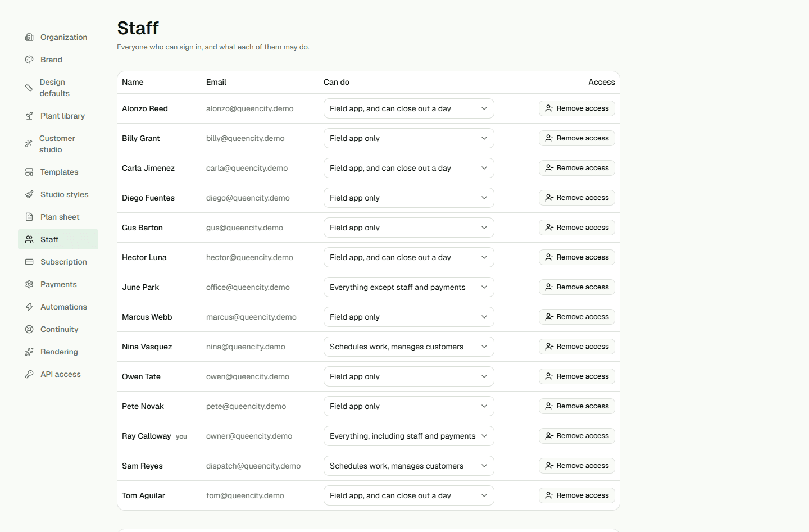The image size is (809, 532).
Task: Click the Rendering sparkles icon
Action: (29, 352)
